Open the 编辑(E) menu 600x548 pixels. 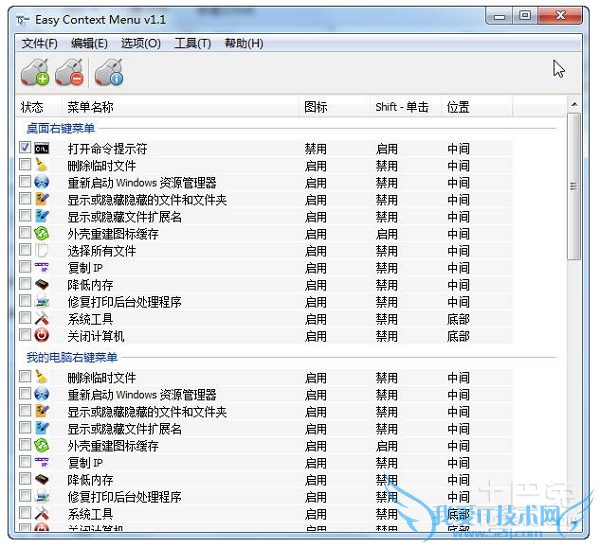pos(89,43)
